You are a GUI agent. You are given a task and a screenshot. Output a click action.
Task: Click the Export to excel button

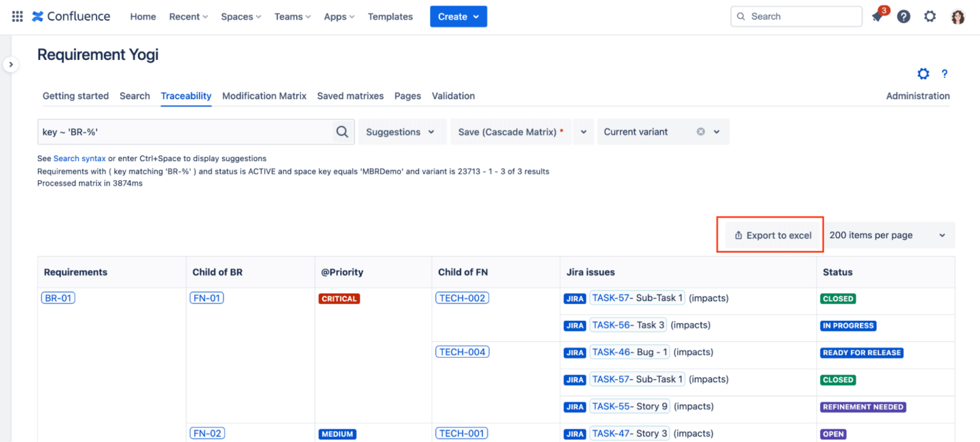(772, 234)
